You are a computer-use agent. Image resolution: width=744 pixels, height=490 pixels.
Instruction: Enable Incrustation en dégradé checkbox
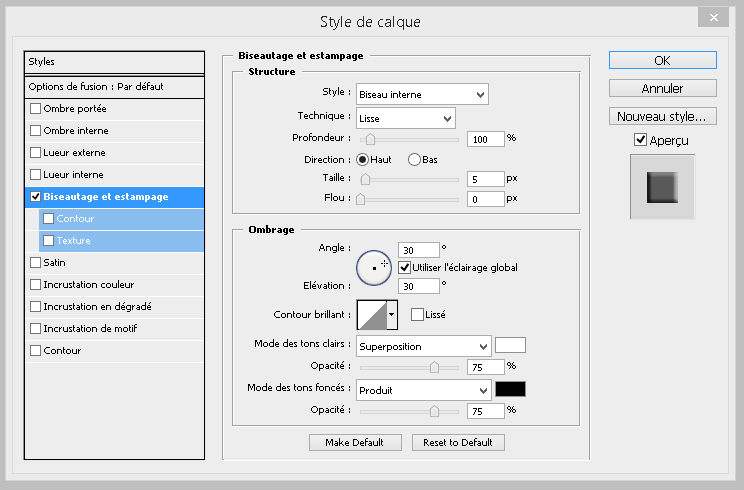(x=35, y=306)
